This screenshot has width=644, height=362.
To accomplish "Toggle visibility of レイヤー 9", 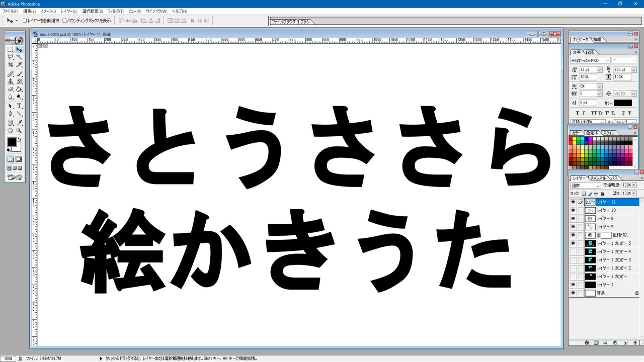I will coord(573,227).
